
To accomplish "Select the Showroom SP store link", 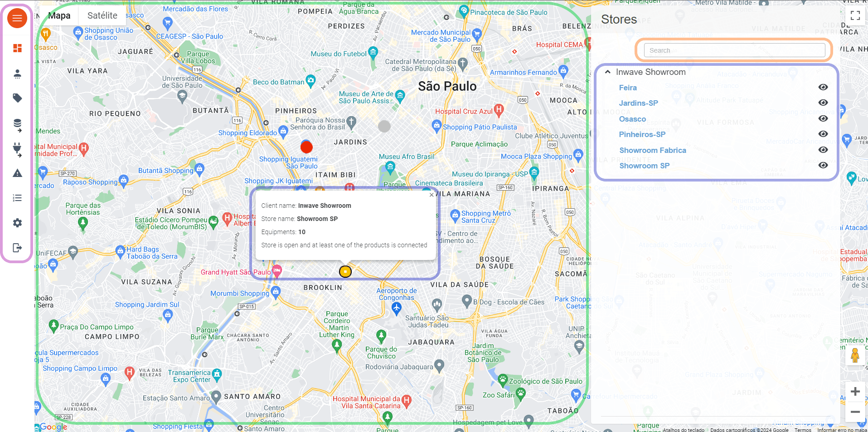I will coord(645,166).
